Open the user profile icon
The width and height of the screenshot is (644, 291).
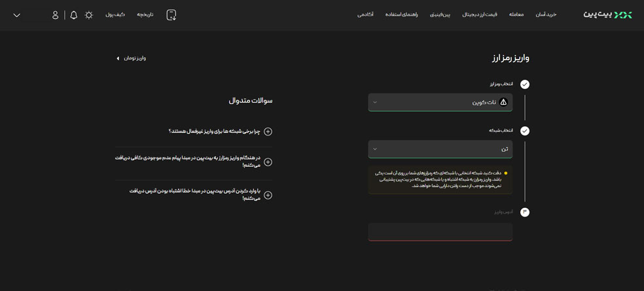point(56,15)
